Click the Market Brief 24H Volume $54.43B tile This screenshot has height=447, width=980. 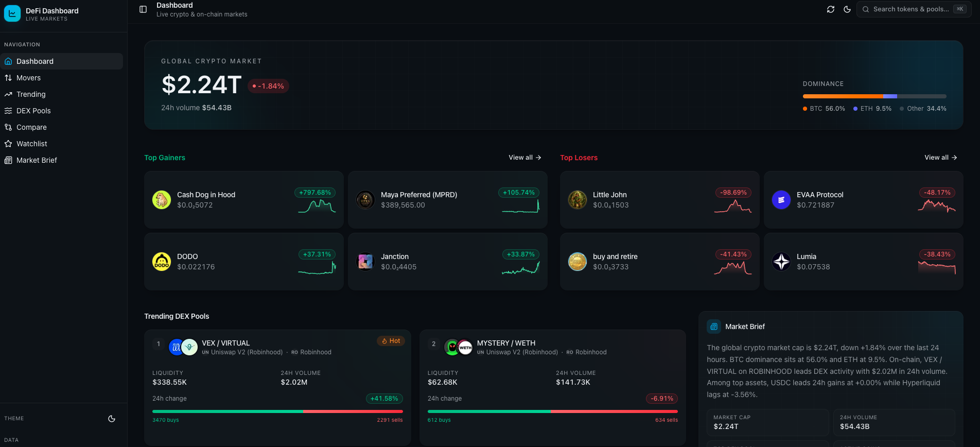[x=894, y=422]
